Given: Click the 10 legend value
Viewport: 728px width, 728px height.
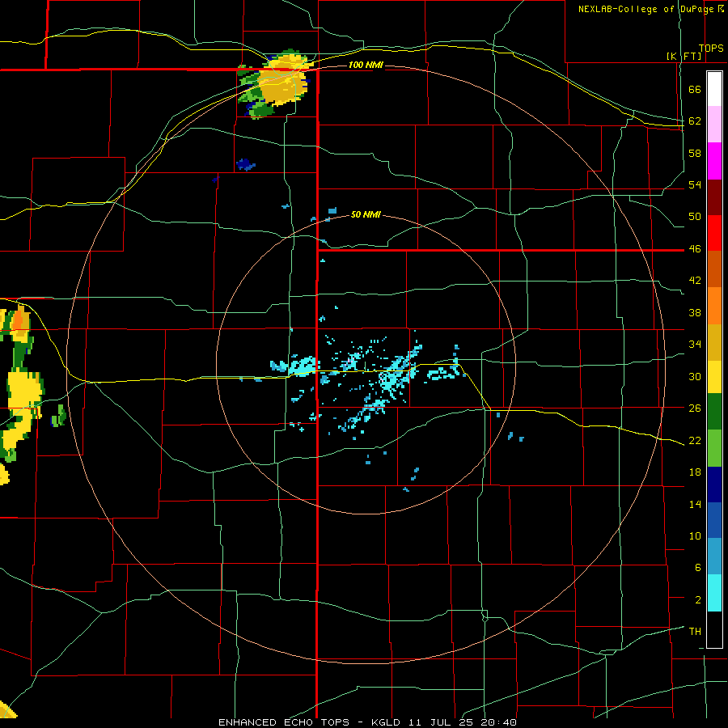Looking at the screenshot, I should coord(695,535).
